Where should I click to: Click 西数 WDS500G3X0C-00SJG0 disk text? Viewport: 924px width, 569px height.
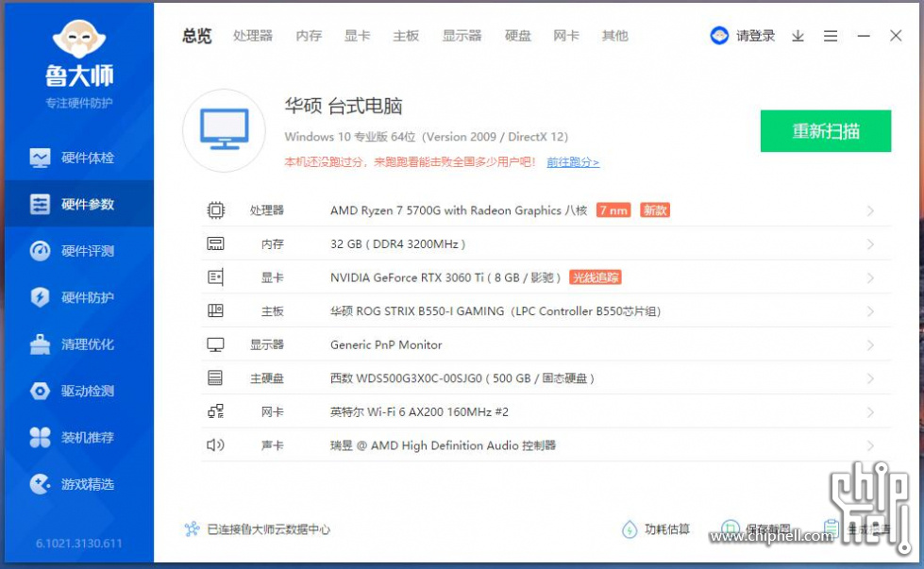tap(462, 378)
